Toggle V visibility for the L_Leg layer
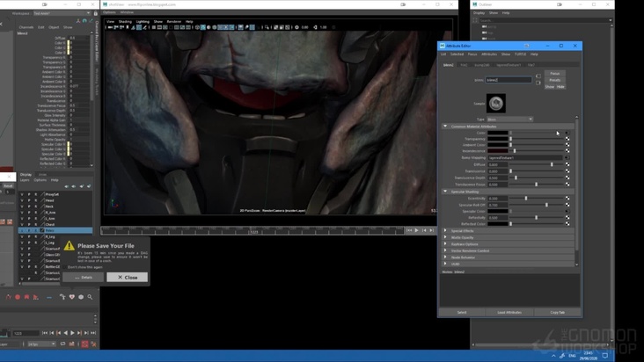The width and height of the screenshot is (644, 362). [x=22, y=243]
